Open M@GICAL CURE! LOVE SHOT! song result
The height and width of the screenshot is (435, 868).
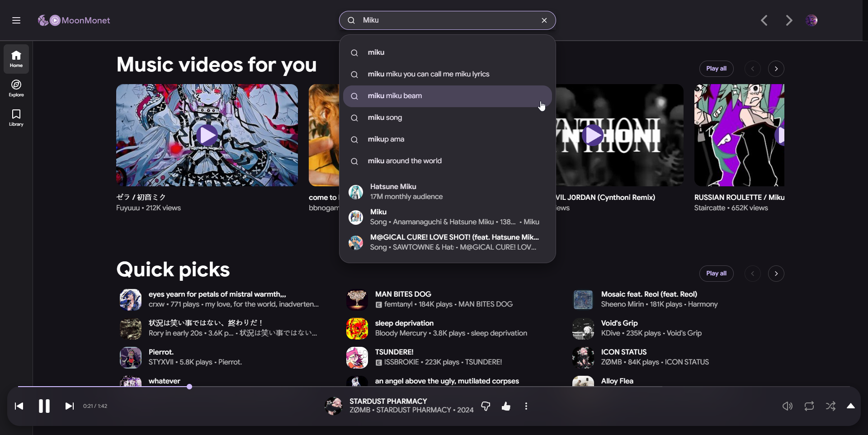[448, 242]
